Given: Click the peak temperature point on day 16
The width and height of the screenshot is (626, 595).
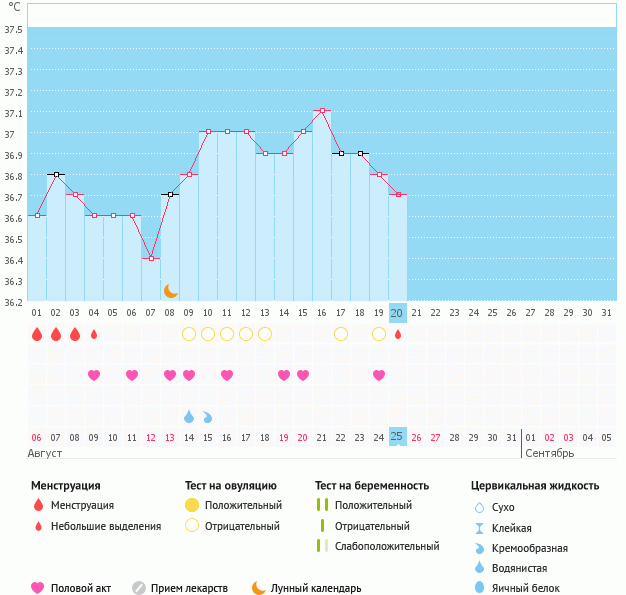Looking at the screenshot, I should [x=322, y=110].
